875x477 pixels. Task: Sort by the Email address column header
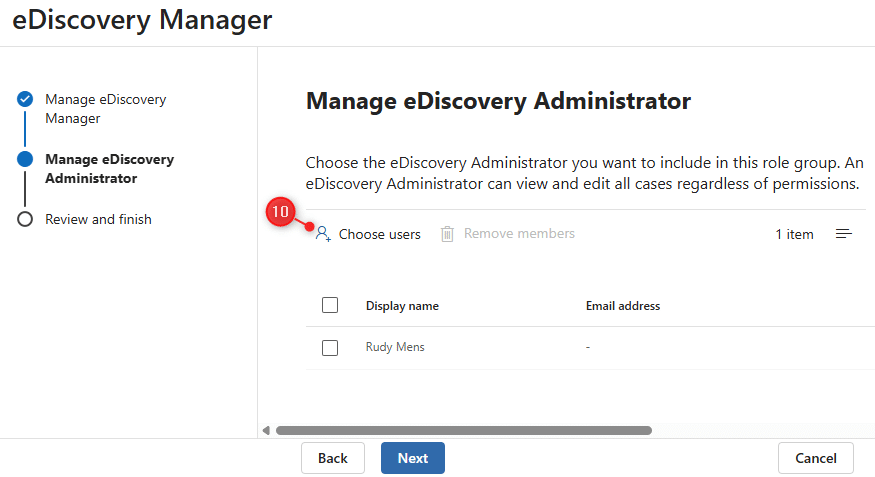pyautogui.click(x=622, y=306)
